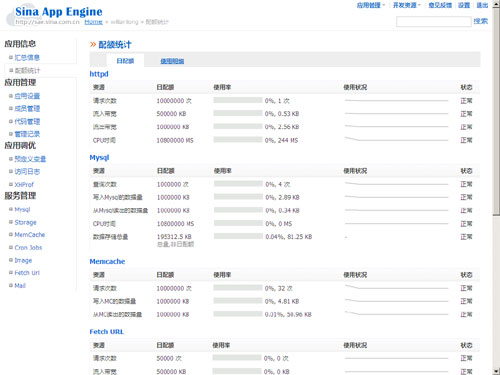Click the '0%, 0 MS' Mysql CPU value
This screenshot has height=375, width=500.
tap(279, 224)
